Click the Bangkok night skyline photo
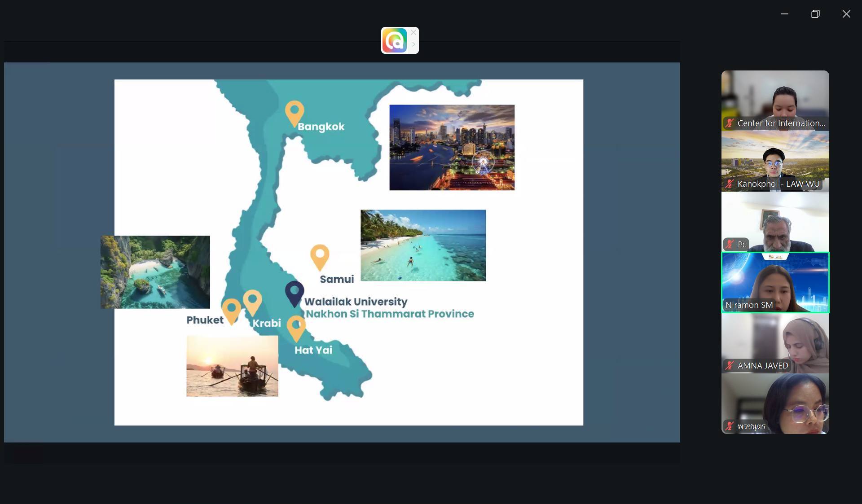 click(x=452, y=147)
